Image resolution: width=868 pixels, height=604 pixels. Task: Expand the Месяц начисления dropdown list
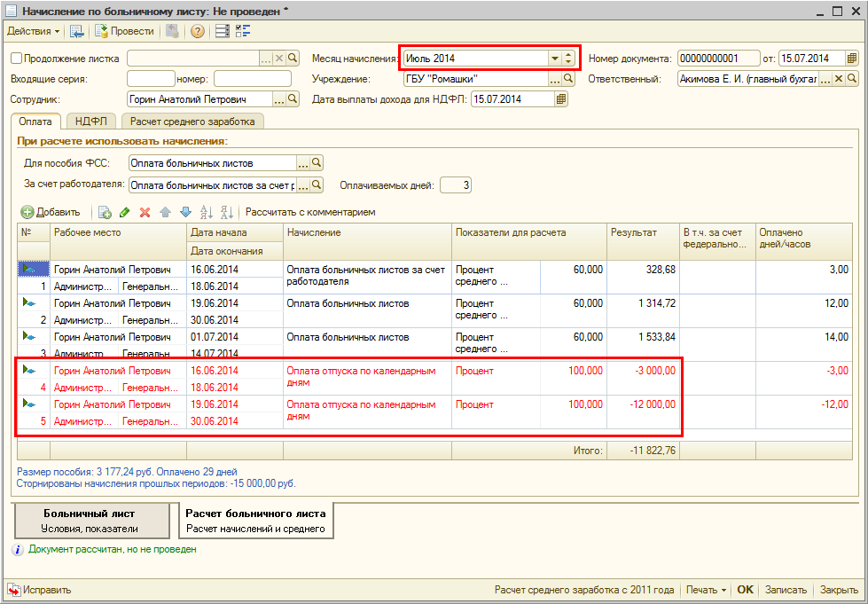555,59
